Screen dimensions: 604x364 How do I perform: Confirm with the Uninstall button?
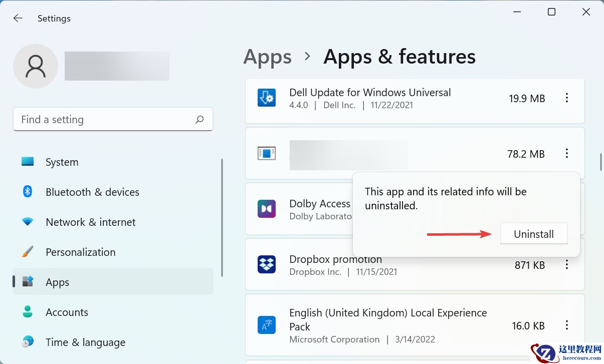pyautogui.click(x=534, y=234)
